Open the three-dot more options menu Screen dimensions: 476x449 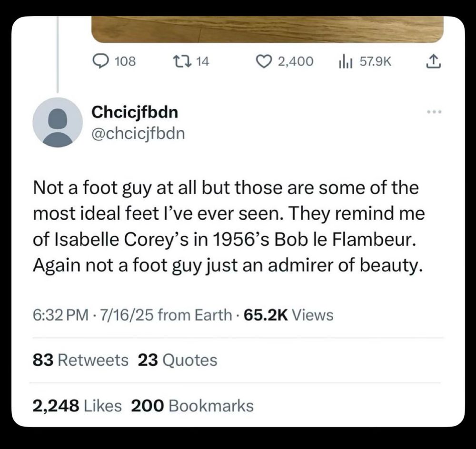pyautogui.click(x=434, y=113)
